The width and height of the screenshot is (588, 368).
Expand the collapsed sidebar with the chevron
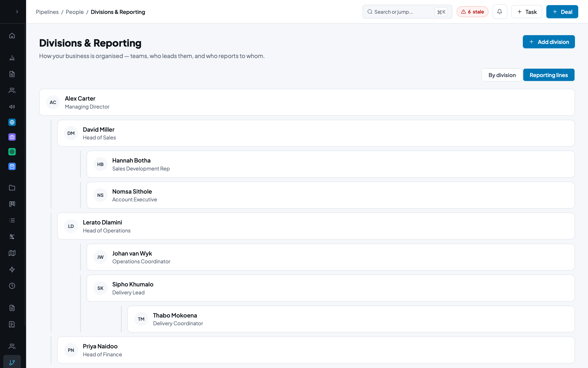click(17, 12)
